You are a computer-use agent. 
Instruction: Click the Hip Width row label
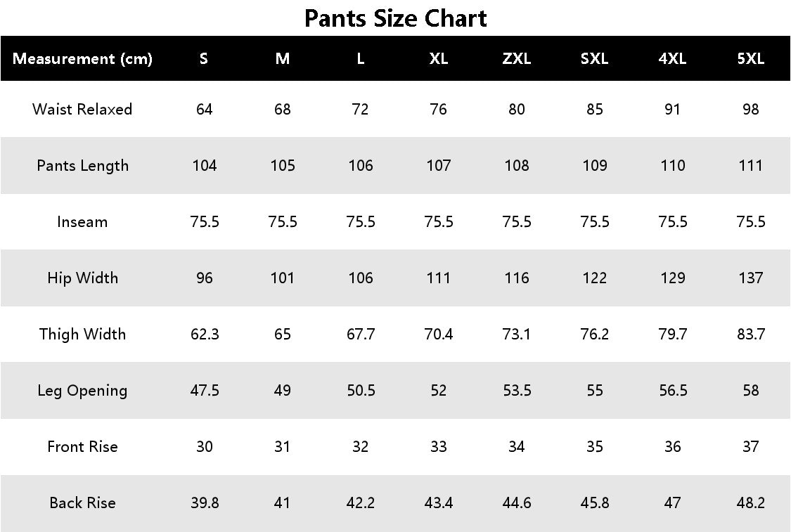pyautogui.click(x=82, y=278)
